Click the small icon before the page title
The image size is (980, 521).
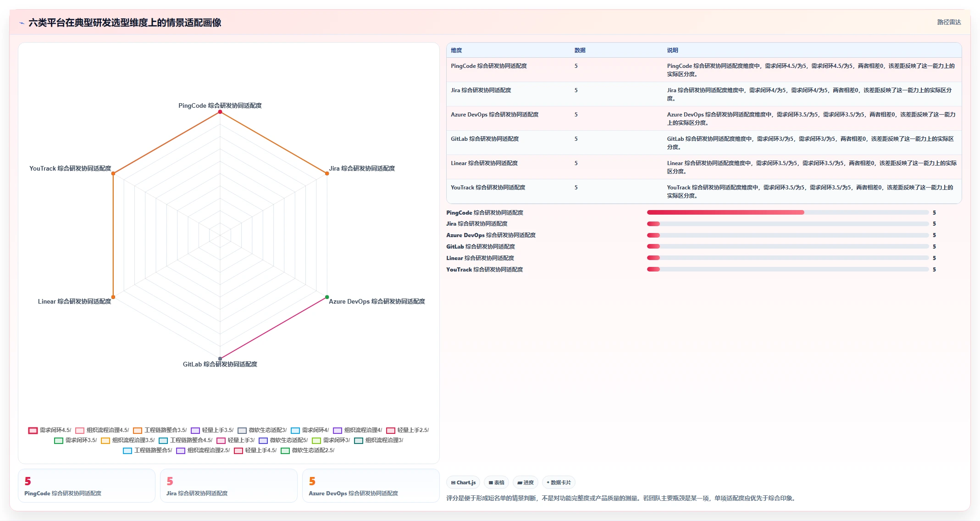(22, 23)
